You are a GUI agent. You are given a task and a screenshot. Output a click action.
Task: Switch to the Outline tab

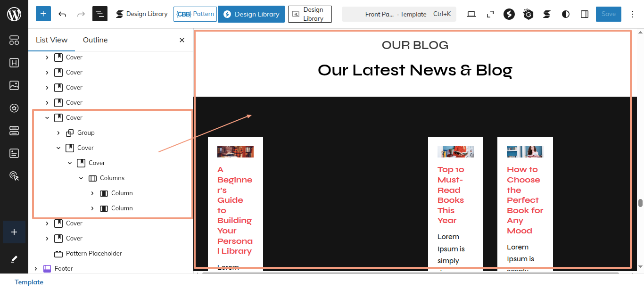(95, 40)
